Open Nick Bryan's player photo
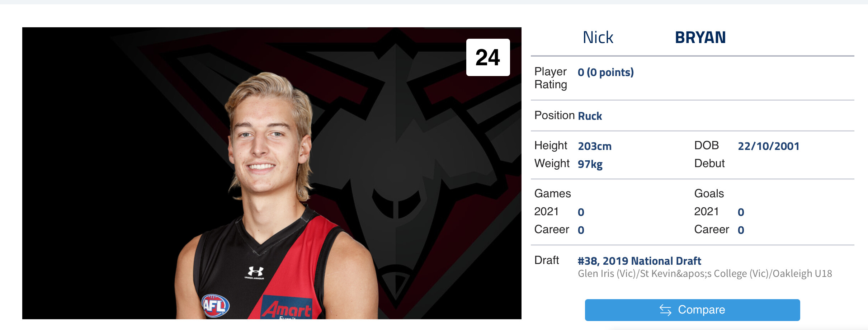 272,173
